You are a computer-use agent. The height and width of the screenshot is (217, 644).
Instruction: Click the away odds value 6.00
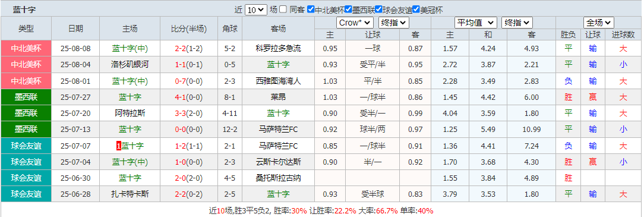coord(531,98)
